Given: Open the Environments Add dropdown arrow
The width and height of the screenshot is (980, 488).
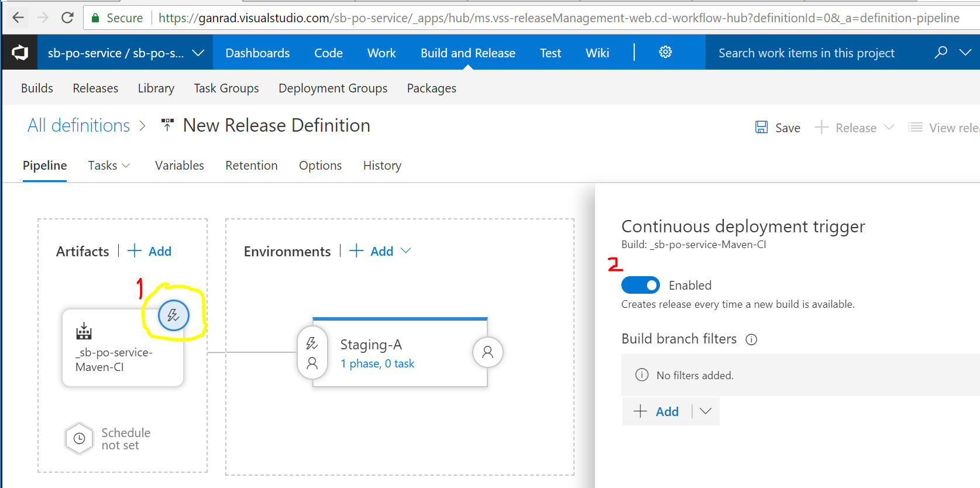Looking at the screenshot, I should point(406,250).
